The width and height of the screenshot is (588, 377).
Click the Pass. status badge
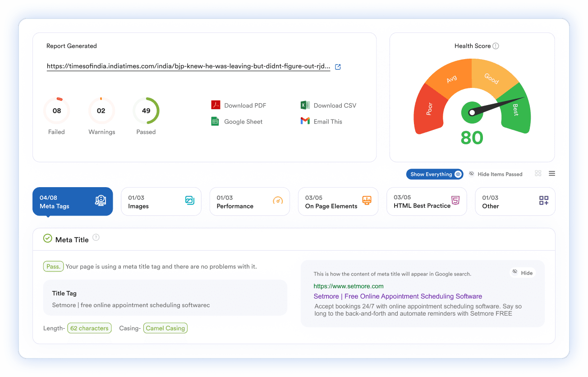(x=53, y=266)
